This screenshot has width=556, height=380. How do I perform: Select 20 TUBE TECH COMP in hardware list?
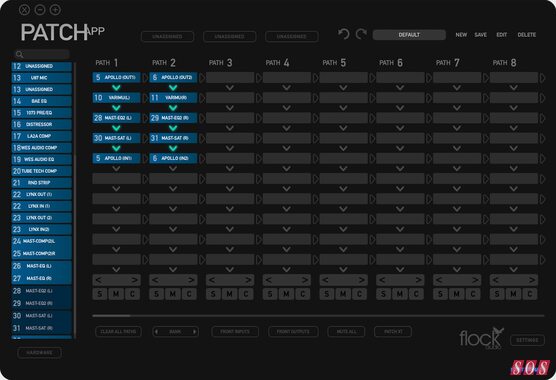point(42,171)
